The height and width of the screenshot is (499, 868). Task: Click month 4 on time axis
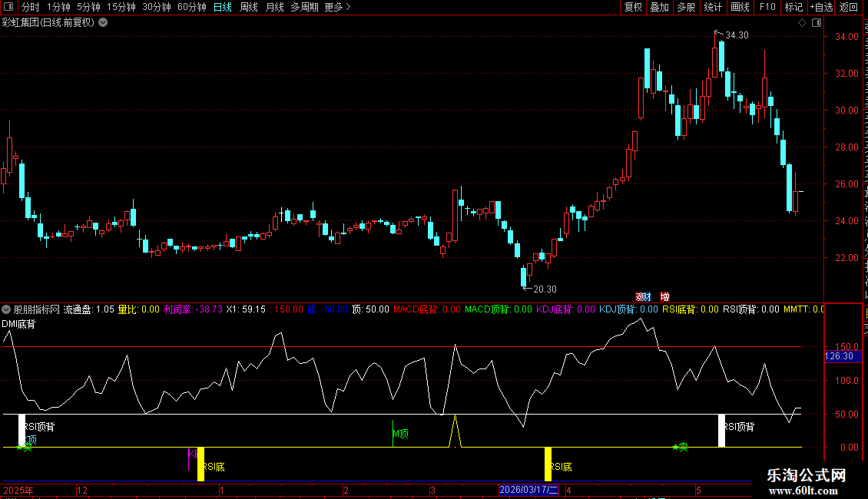click(568, 490)
